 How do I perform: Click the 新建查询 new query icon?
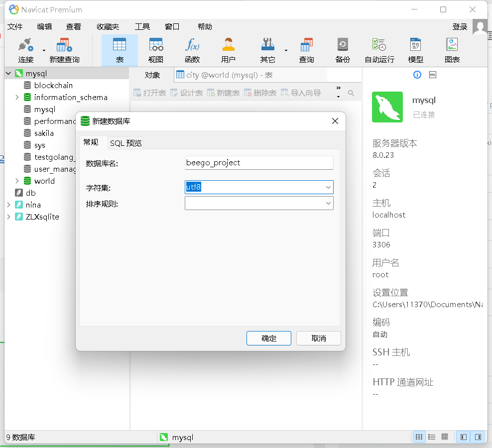point(64,50)
